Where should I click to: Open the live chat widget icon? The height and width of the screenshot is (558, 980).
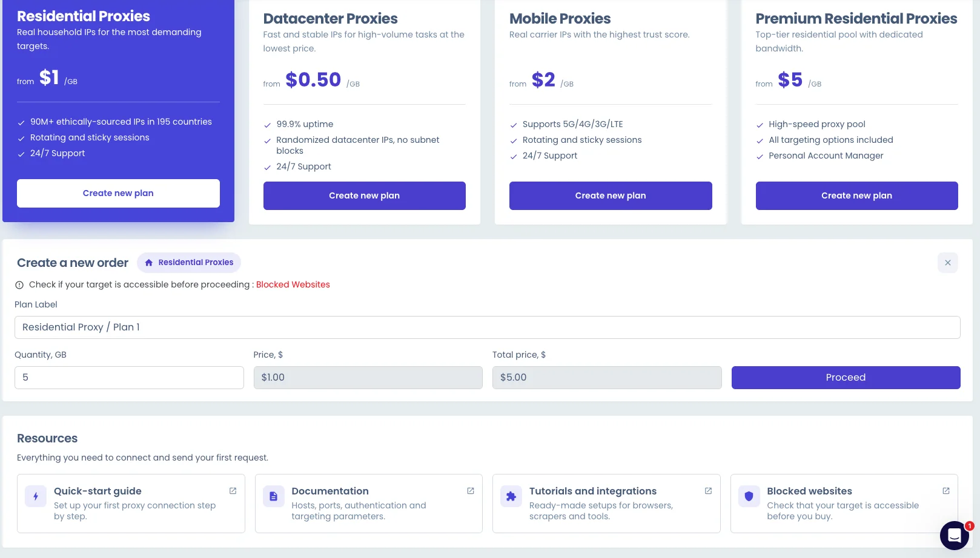point(955,536)
